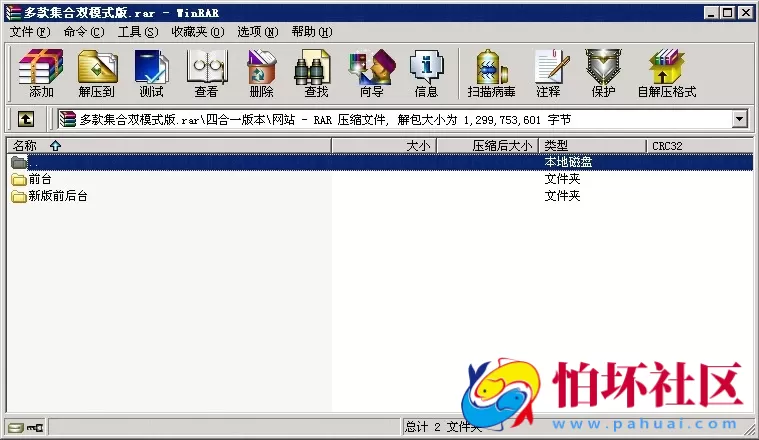Viewport: 759px width, 440px height.
Task: Click the 解压到 (Extract To) icon
Action: tap(97, 73)
